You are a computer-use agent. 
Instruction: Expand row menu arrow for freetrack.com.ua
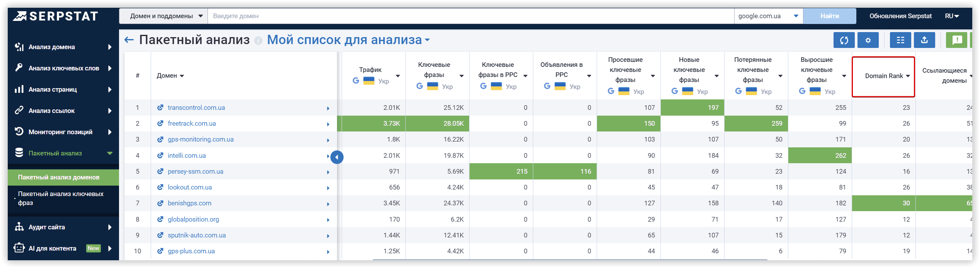pos(328,124)
